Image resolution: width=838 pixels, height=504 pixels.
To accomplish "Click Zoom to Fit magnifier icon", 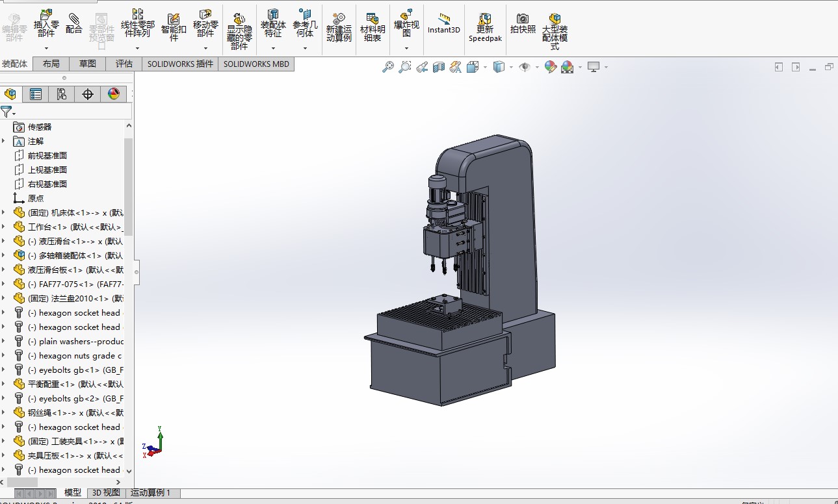I will click(x=388, y=67).
